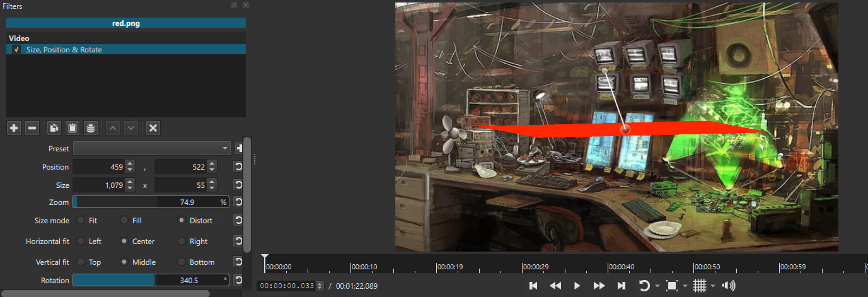Open the loop options dropdown arrow
The image size is (868, 297).
click(657, 286)
